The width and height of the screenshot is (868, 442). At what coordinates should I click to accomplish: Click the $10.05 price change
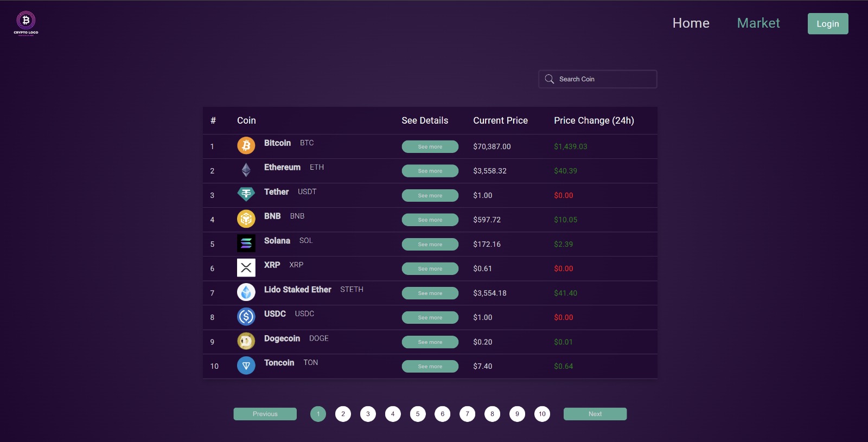click(566, 220)
